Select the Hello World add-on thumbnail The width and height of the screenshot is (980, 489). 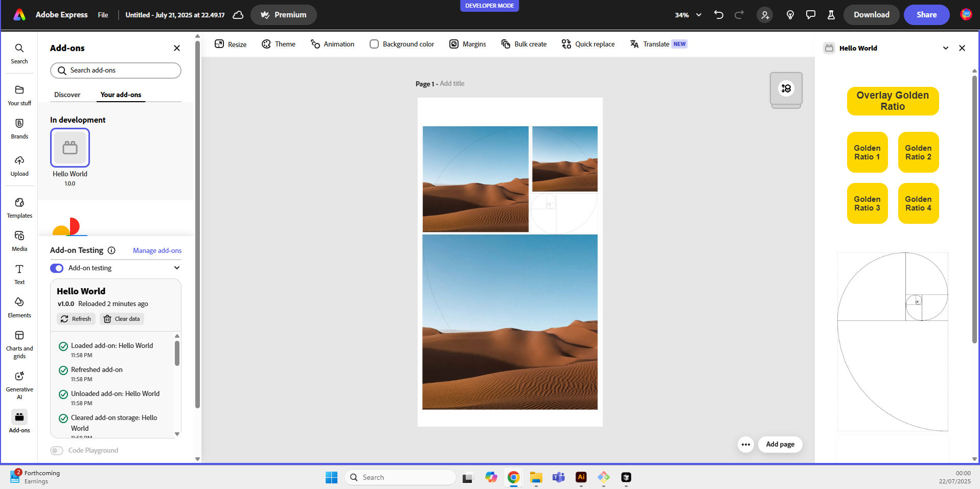tap(70, 148)
